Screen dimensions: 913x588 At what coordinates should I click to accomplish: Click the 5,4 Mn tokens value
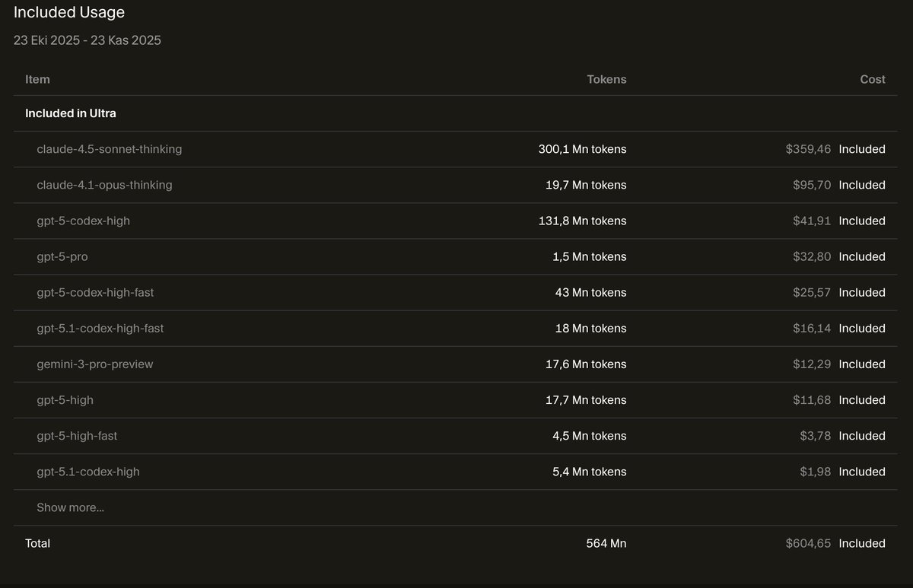pos(589,471)
